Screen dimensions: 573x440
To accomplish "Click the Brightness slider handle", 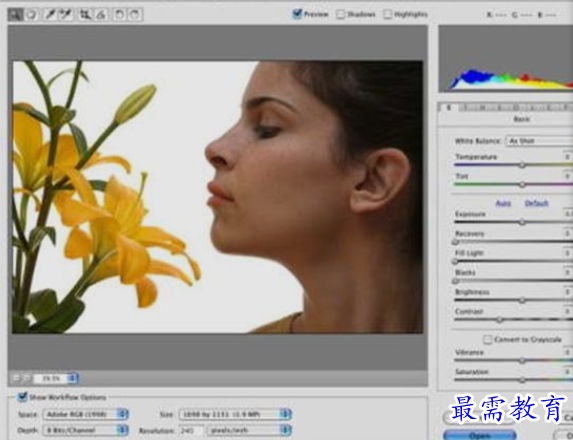I will [x=522, y=300].
